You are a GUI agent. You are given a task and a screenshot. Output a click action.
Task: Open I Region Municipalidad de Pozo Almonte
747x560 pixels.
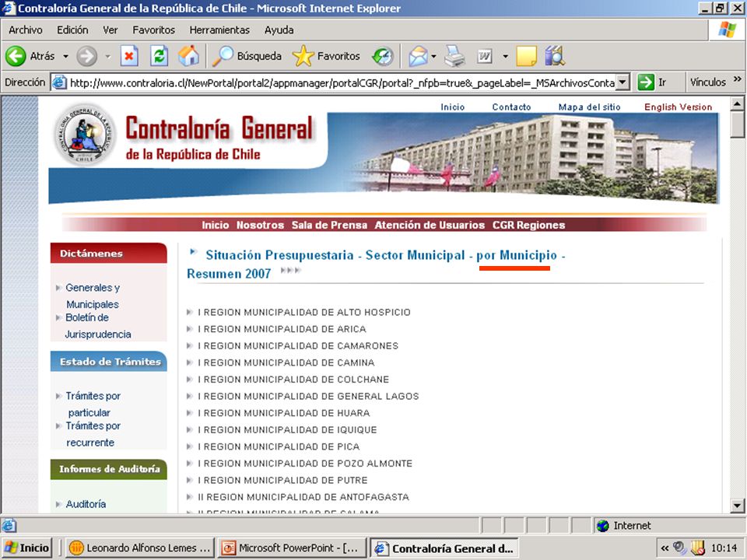(x=305, y=464)
